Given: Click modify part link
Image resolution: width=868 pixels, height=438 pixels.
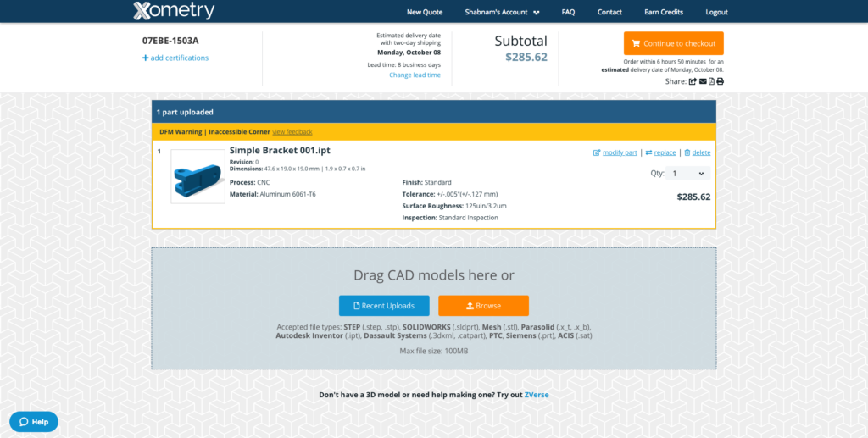Looking at the screenshot, I should [x=615, y=152].
